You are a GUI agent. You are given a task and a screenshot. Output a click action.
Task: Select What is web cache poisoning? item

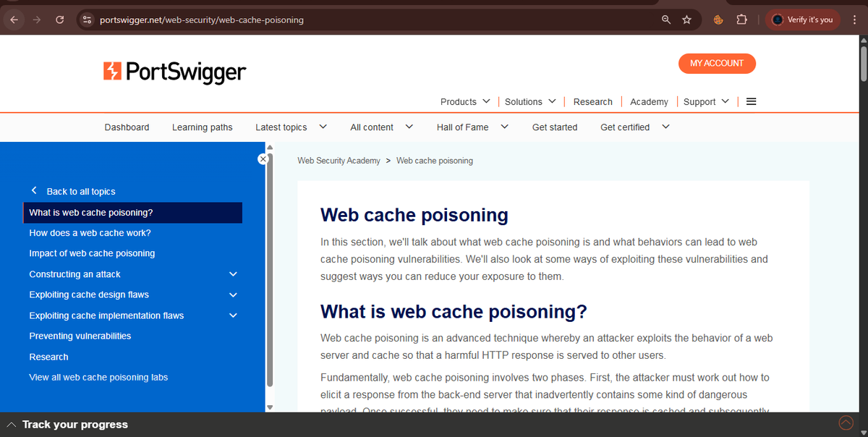pos(133,213)
